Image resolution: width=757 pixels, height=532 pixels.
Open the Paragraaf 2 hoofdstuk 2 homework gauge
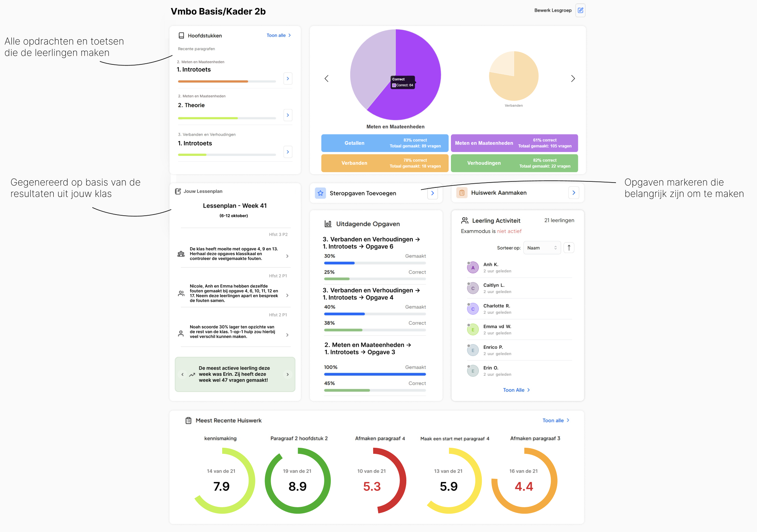[x=297, y=480]
